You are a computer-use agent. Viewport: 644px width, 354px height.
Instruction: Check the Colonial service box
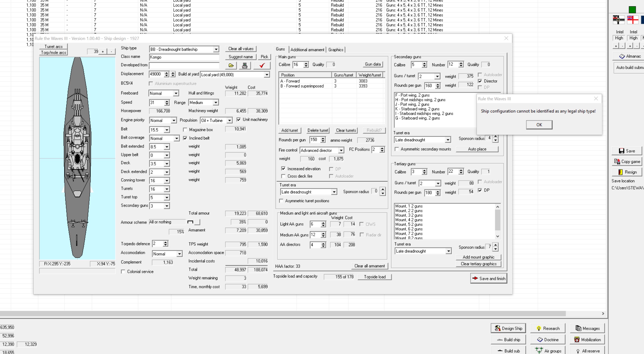pyautogui.click(x=123, y=272)
